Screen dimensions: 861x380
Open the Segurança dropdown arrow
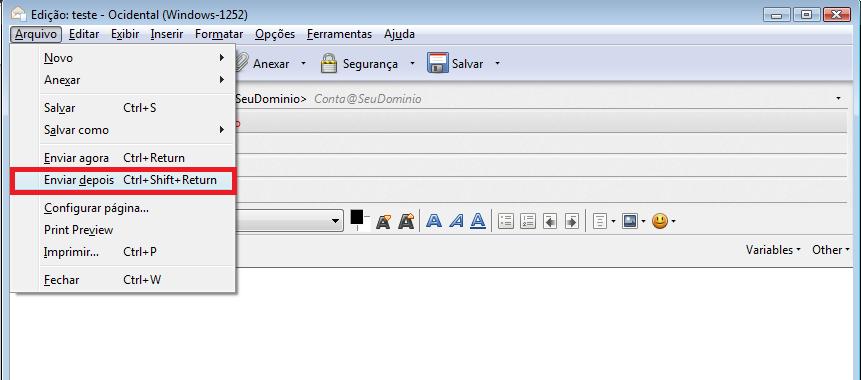tap(412, 64)
